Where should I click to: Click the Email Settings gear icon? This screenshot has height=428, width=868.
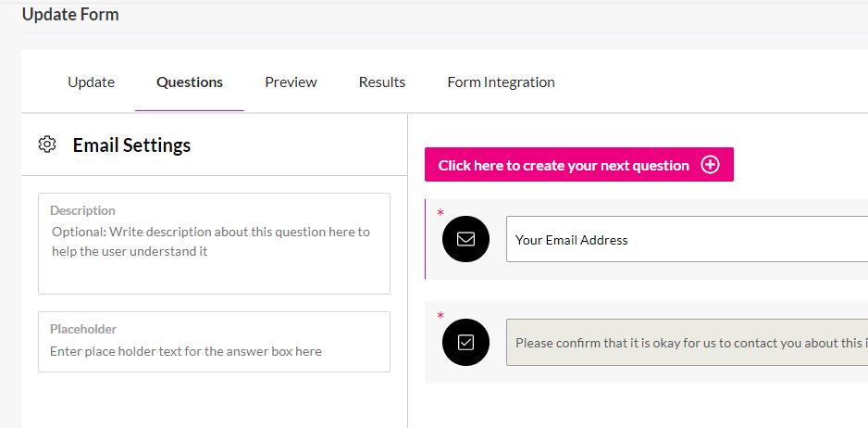point(47,145)
